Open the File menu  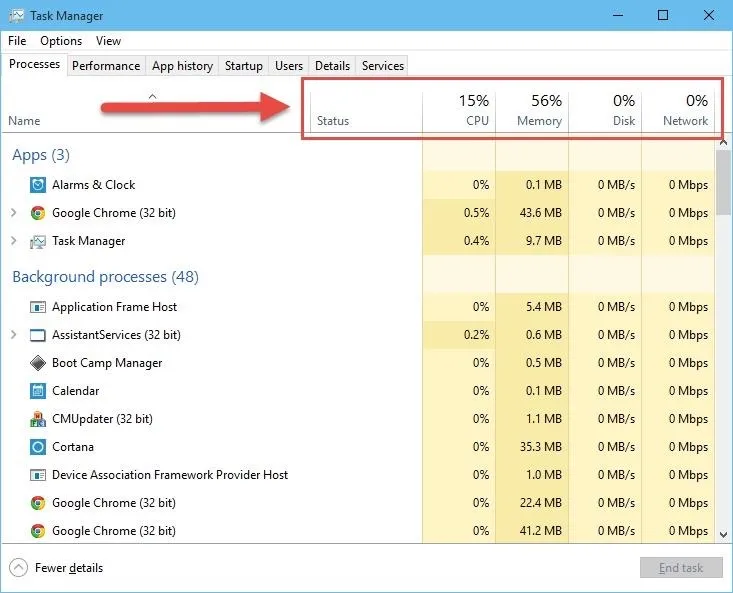(17, 41)
